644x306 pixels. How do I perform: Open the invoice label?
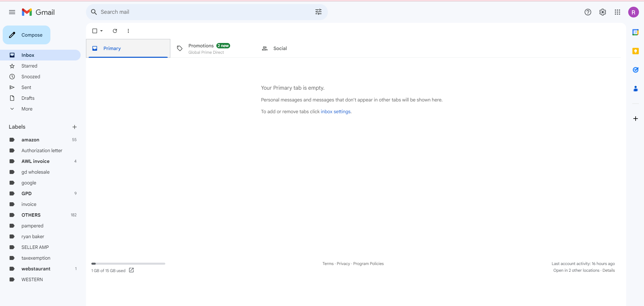(x=40, y=204)
